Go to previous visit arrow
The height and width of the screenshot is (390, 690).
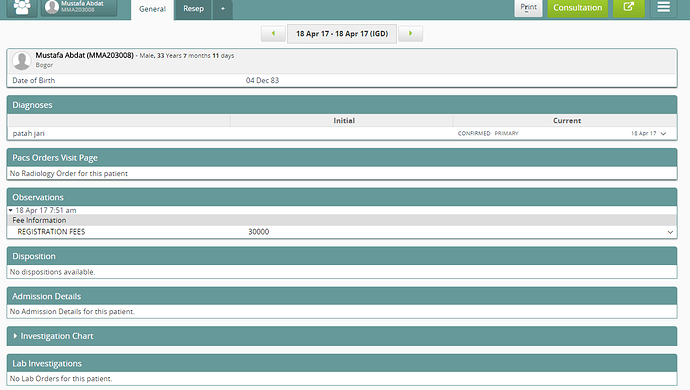[x=273, y=33]
